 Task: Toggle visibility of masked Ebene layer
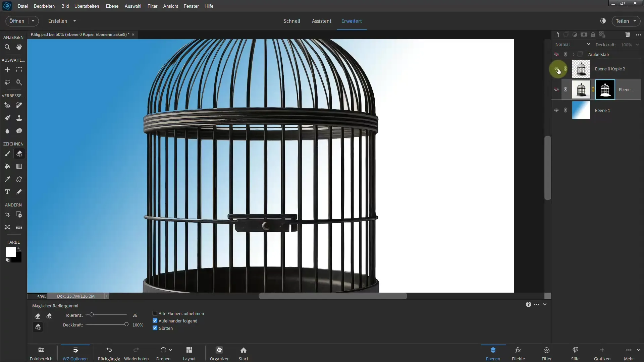point(556,89)
